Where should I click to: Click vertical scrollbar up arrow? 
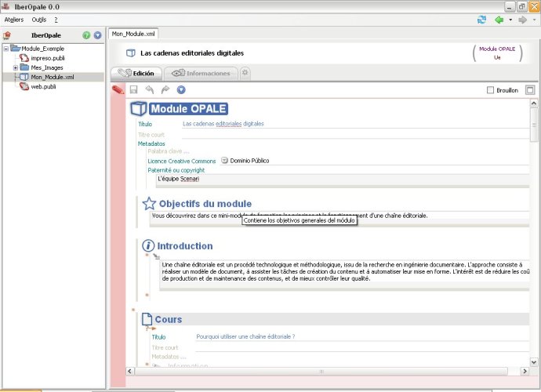tap(534, 103)
